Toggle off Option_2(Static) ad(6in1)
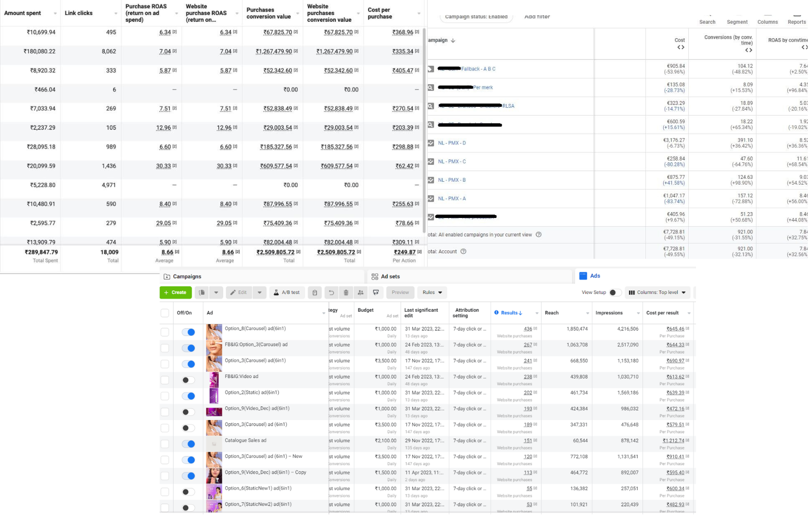 pos(188,396)
